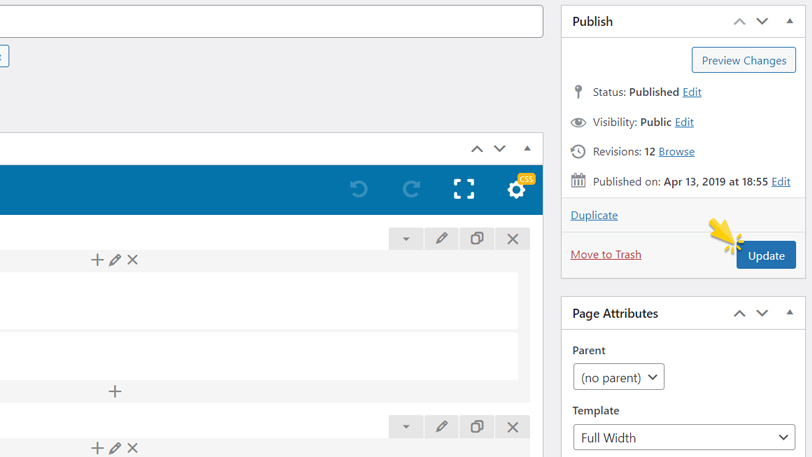Browse the 12 revisions
This screenshot has height=457, width=812.
(676, 151)
